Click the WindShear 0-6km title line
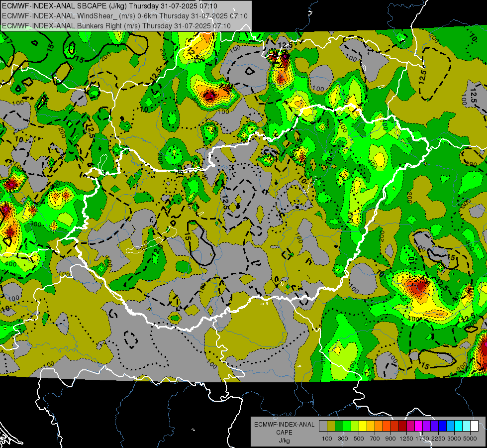 pyautogui.click(x=124, y=16)
